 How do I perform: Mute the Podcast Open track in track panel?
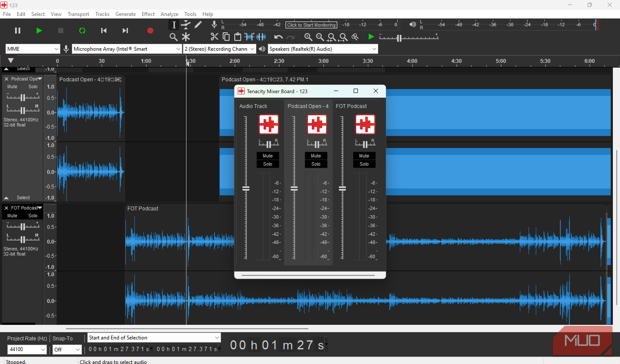[12, 86]
